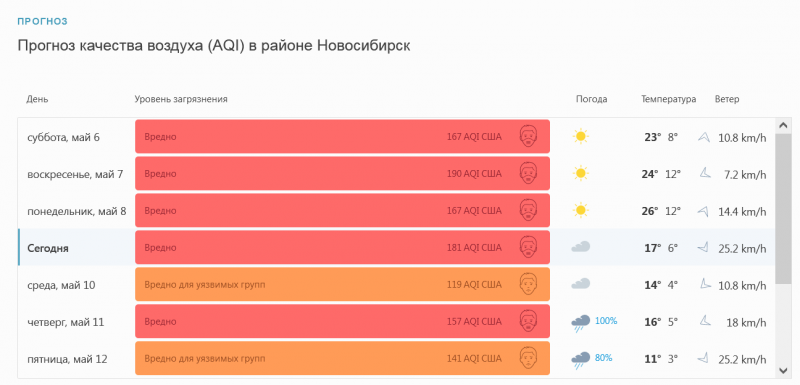The image size is (800, 385).
Task: Click the Уровень загрязнения column header
Action: click(x=181, y=99)
